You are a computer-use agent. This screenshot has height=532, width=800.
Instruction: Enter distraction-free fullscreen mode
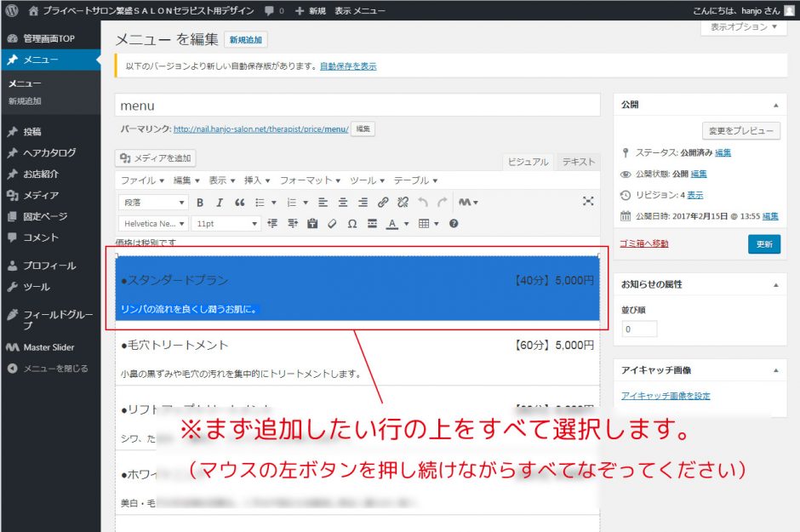point(588,202)
